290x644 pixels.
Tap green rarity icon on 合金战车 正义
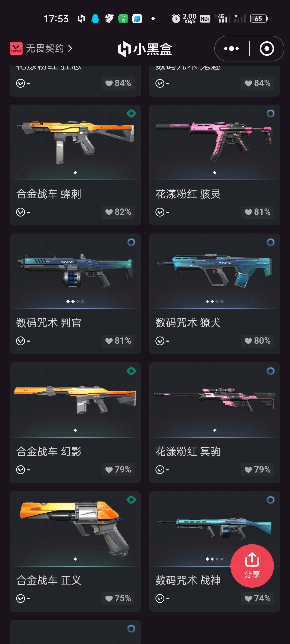pos(131,500)
